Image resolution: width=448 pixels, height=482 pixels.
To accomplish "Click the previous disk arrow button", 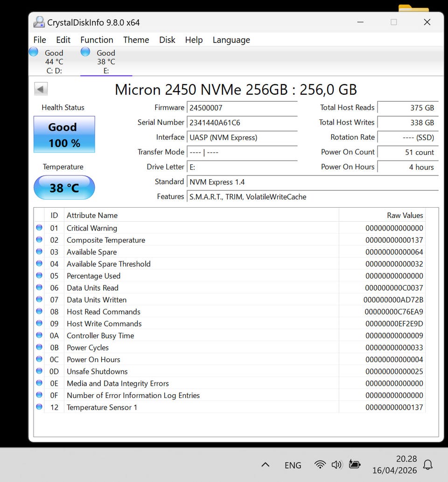I will 41,89.
